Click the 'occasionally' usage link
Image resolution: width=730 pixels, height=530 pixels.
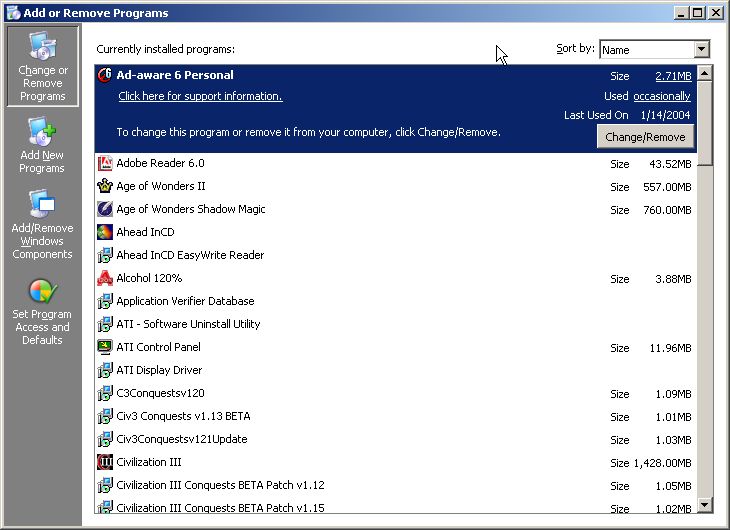(x=662, y=96)
